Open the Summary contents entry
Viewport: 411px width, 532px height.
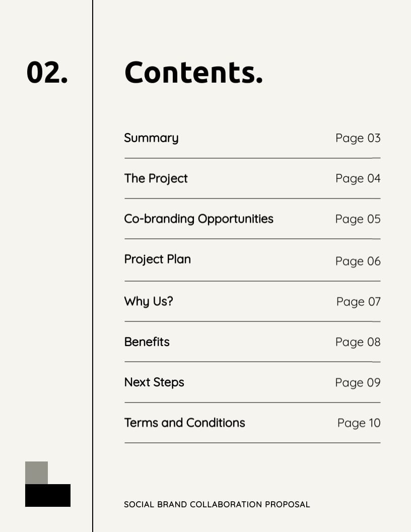pyautogui.click(x=151, y=138)
